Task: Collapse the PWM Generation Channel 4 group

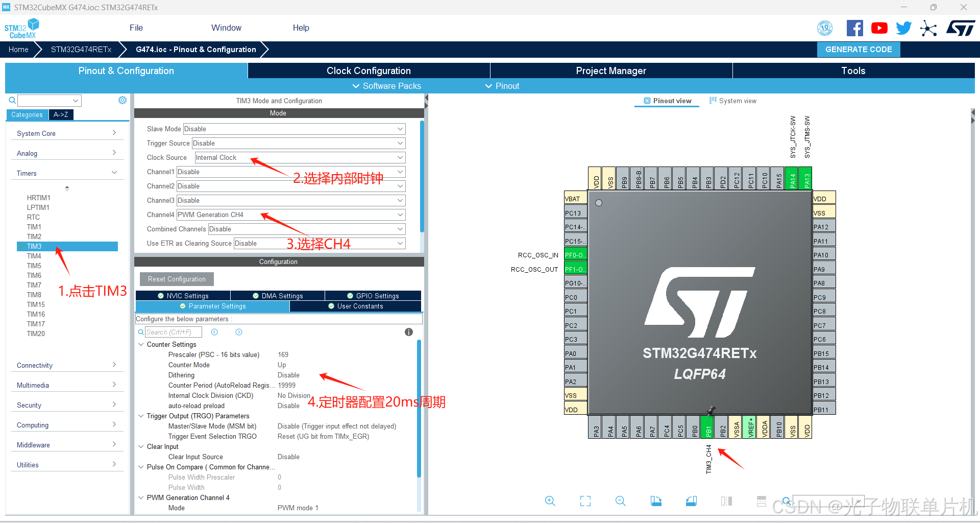Action: tap(141, 497)
